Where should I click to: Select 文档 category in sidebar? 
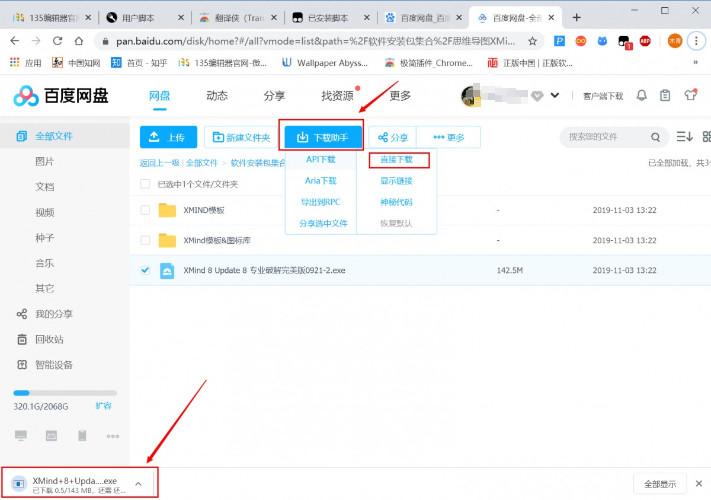tap(44, 187)
